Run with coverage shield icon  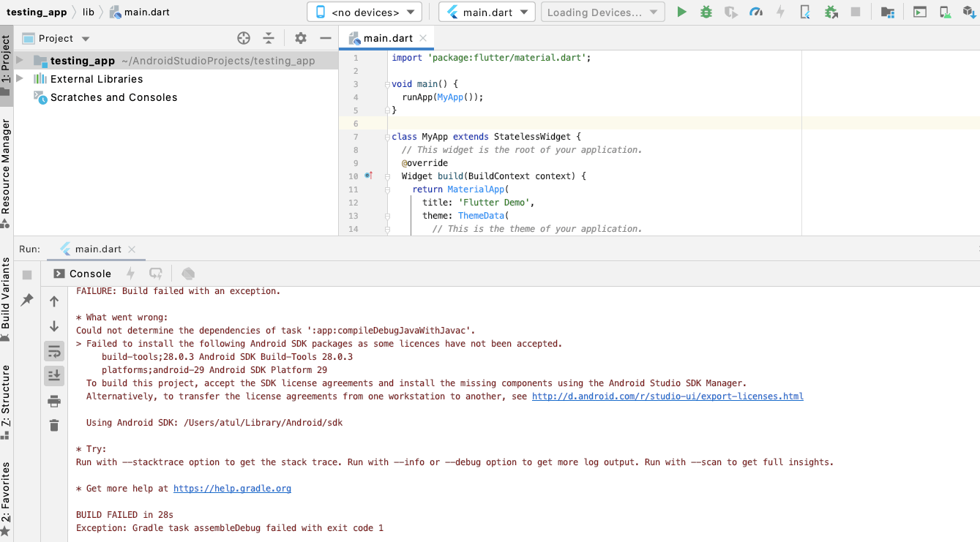pos(730,12)
